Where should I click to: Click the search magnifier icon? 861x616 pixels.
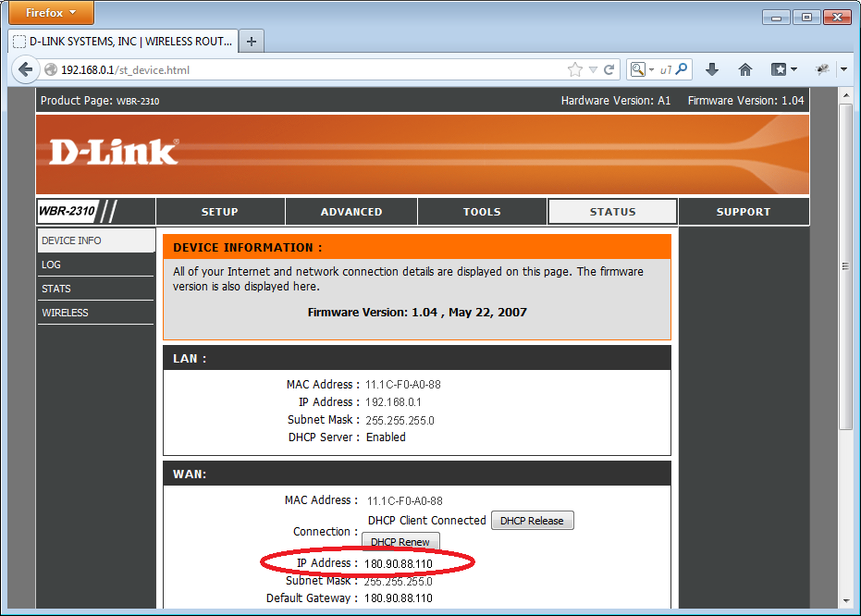pyautogui.click(x=682, y=69)
